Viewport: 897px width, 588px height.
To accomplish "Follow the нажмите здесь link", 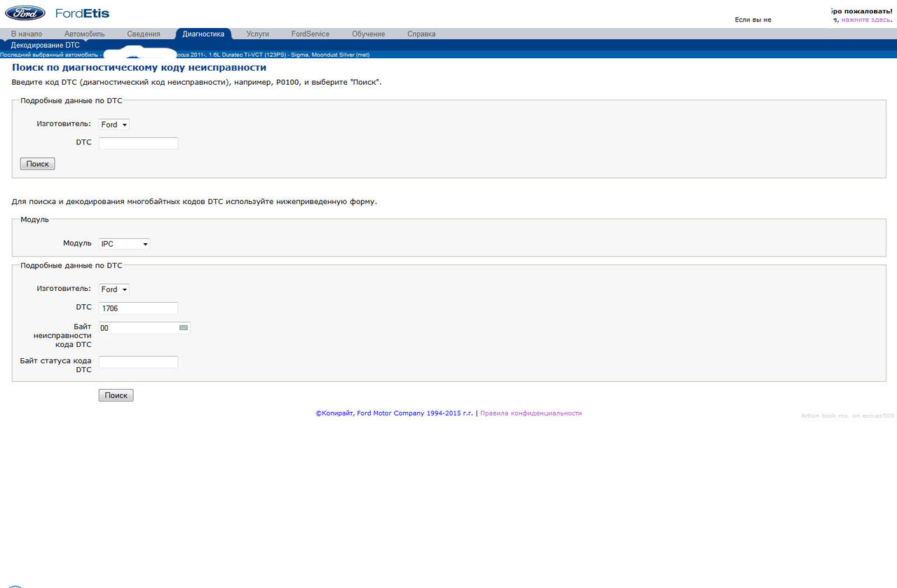I will click(x=865, y=20).
